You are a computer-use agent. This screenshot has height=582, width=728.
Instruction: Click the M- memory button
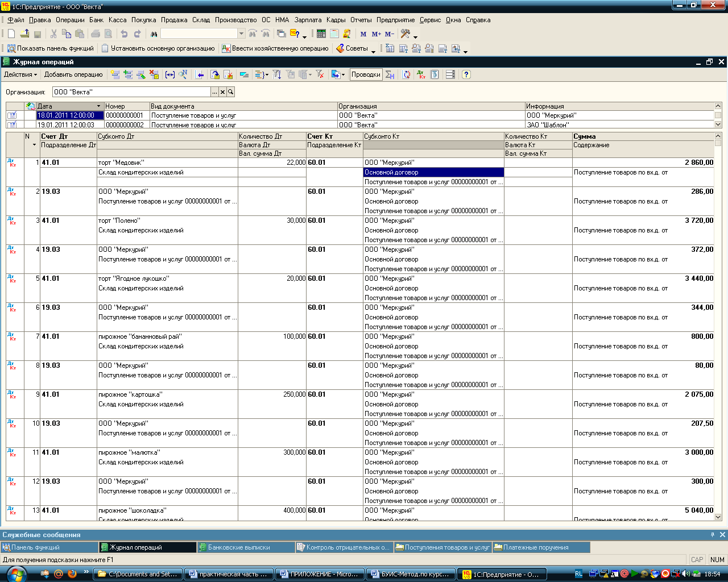tap(389, 34)
